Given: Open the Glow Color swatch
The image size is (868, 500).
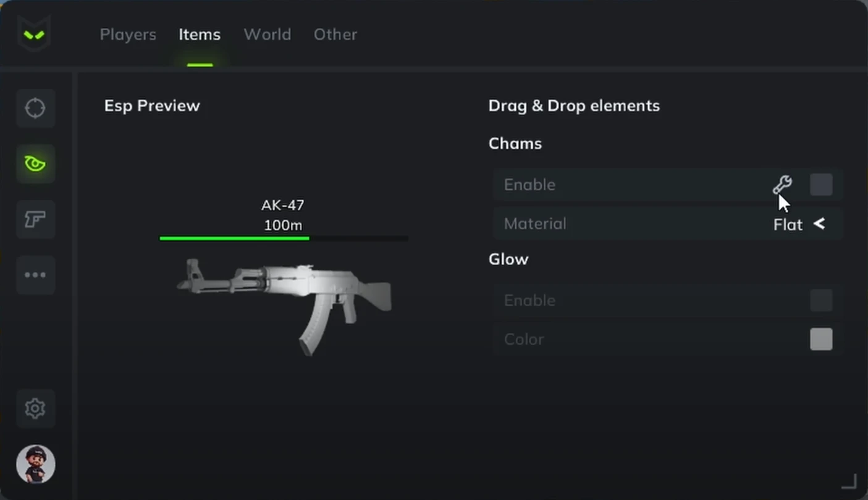Looking at the screenshot, I should 821,339.
